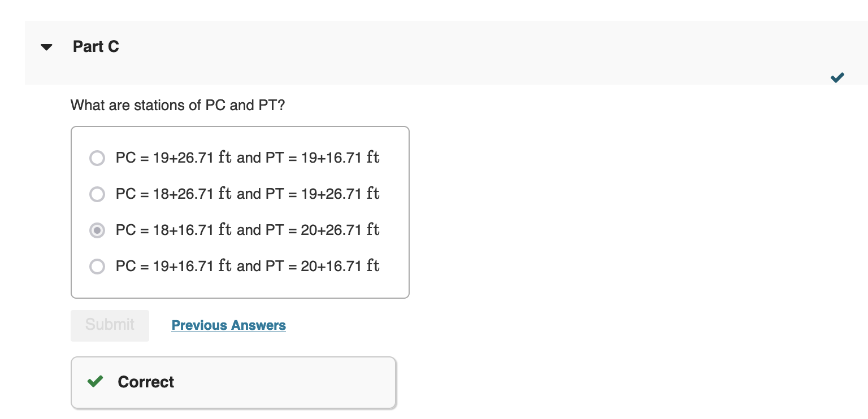Click the first answer option text label
Image resolution: width=868 pixels, height=419 pixels.
tap(248, 158)
